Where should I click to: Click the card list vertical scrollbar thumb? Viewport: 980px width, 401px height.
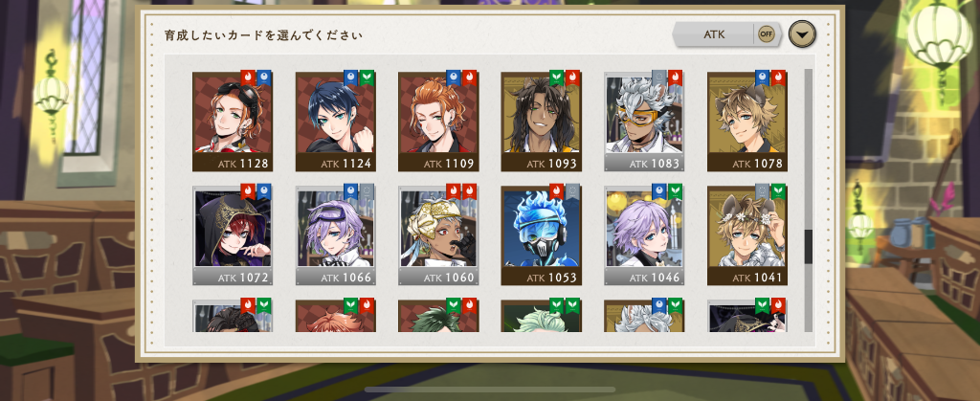[x=808, y=246]
